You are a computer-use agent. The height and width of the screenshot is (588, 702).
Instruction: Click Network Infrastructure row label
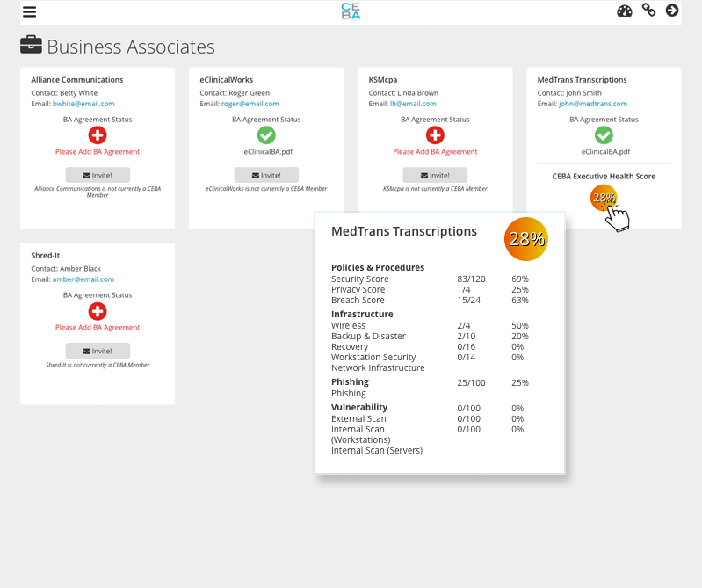coord(378,367)
